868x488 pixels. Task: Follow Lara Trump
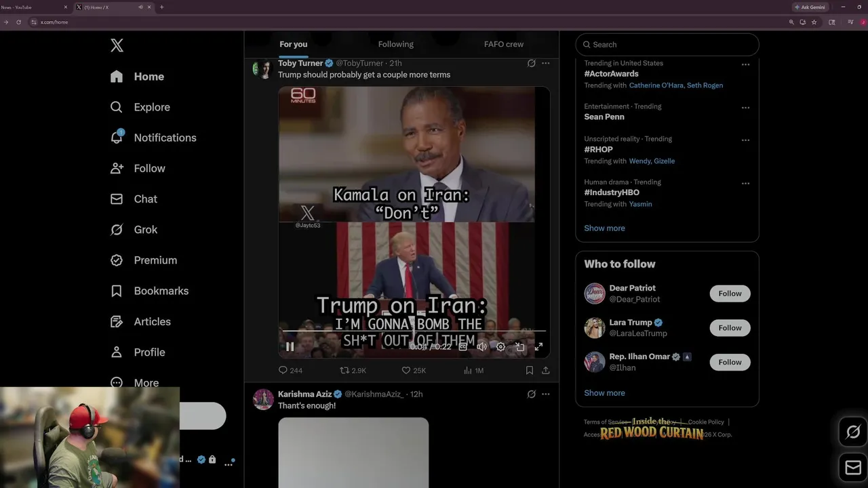[x=730, y=328]
